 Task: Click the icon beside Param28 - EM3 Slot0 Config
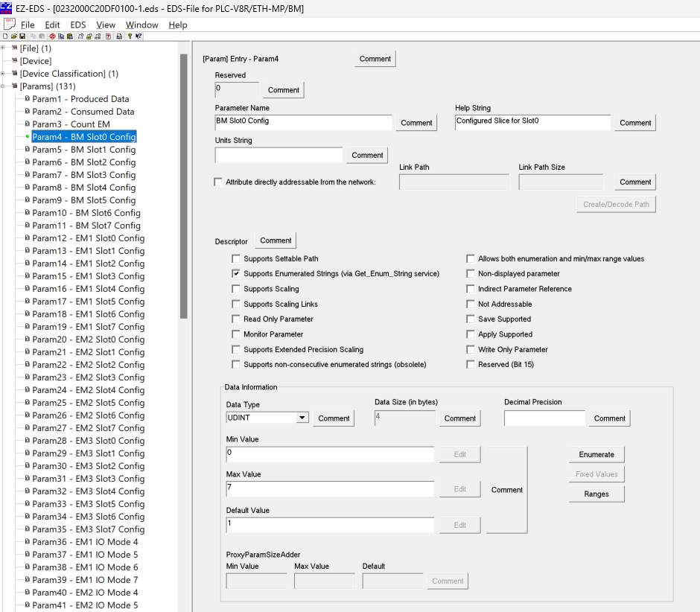click(28, 441)
